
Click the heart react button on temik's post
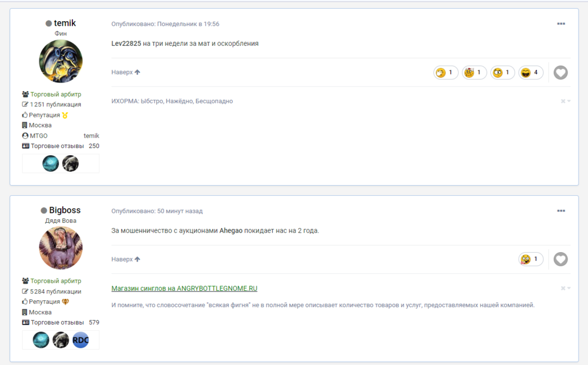[560, 72]
